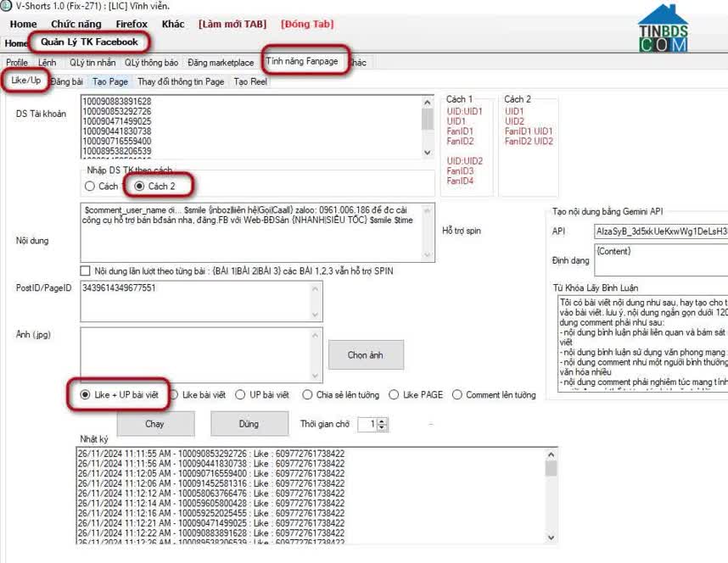Click up arrow of Nhật ký scrollbar
This screenshot has height=563, width=728.
551,454
